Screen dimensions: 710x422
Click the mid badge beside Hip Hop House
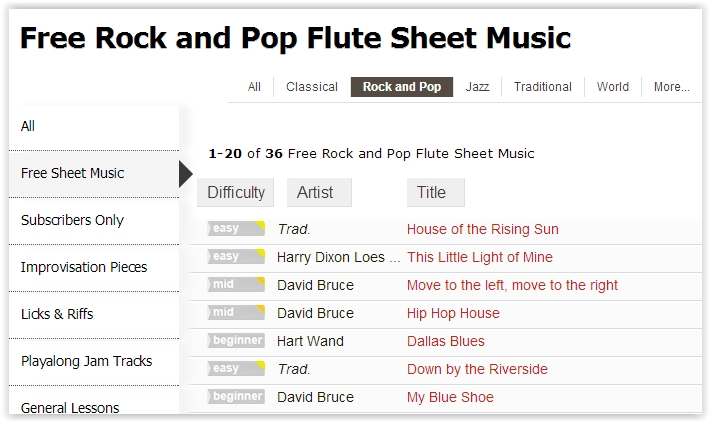[236, 313]
